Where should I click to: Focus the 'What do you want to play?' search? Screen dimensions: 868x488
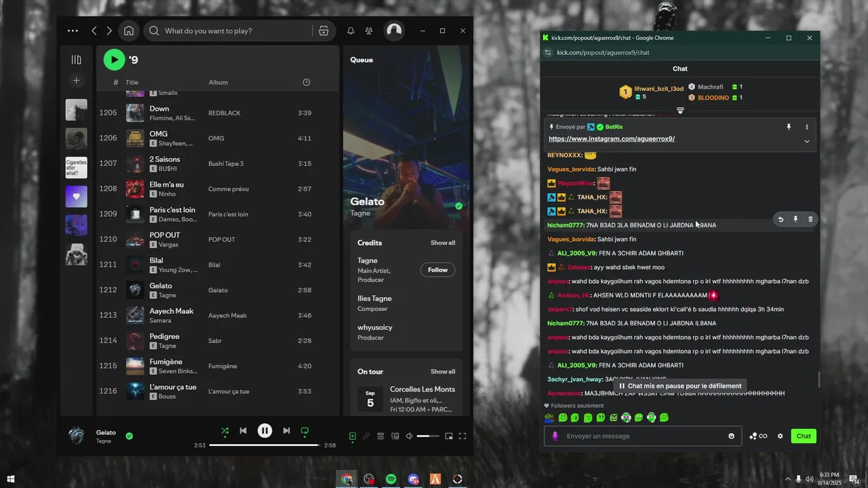point(231,30)
